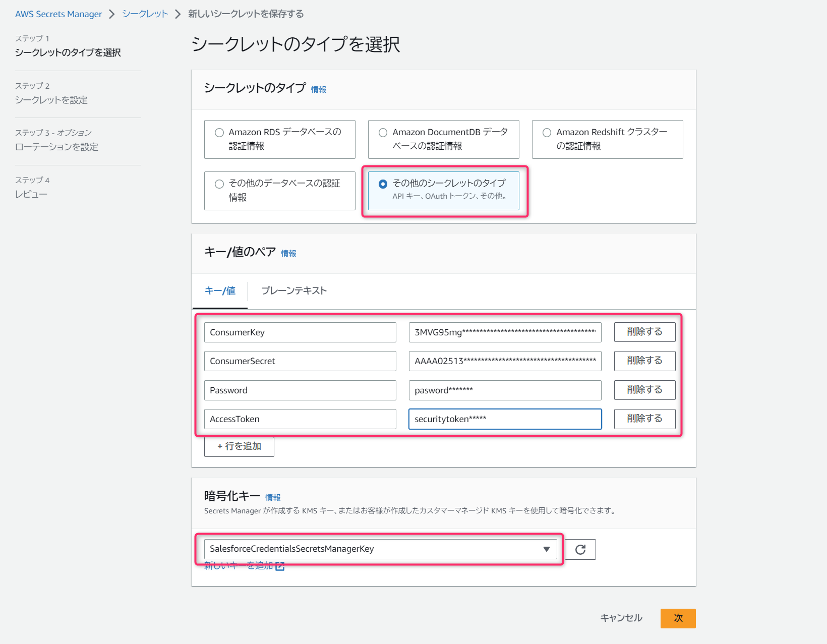Open 情報 link next to 暗号化キー
Image resolution: width=827 pixels, height=644 pixels.
point(273,497)
